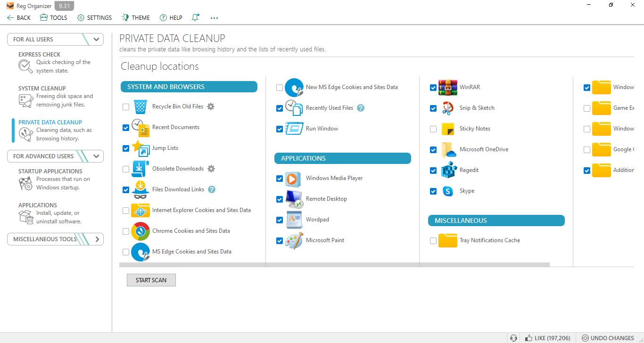The width and height of the screenshot is (644, 343).
Task: Click the Jump Lists star icon
Action: coord(140,148)
